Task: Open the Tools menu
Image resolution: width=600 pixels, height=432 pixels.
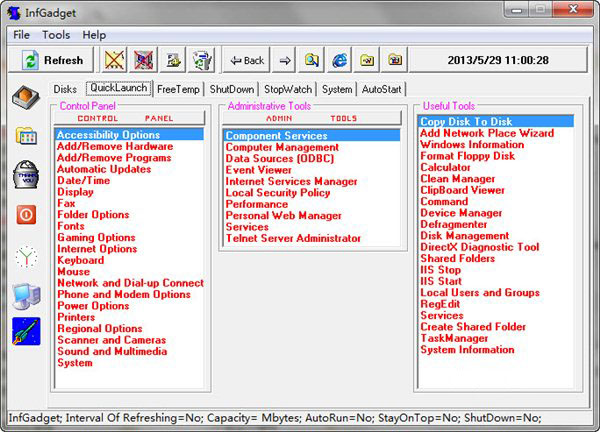Action: [56, 35]
